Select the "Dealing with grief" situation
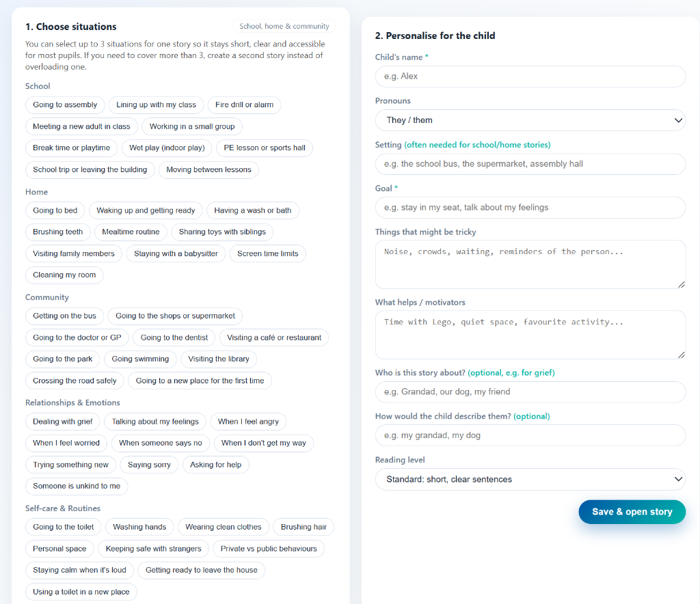Viewport: 700px width, 604px height. click(62, 422)
